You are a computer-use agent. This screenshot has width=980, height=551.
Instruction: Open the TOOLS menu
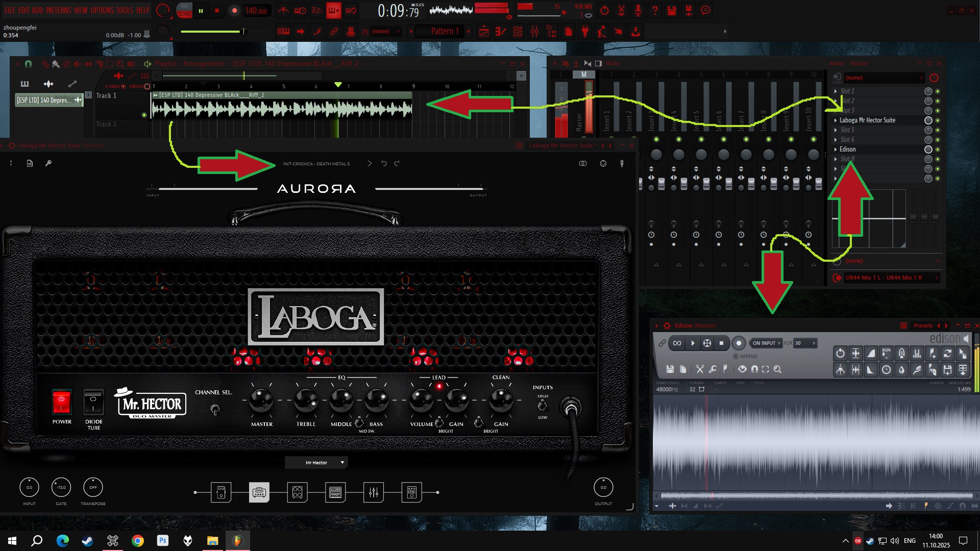tap(125, 10)
